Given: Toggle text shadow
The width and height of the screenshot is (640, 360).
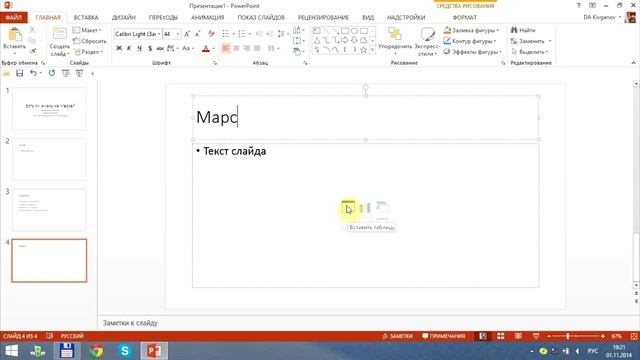Looking at the screenshot, I should [150, 49].
